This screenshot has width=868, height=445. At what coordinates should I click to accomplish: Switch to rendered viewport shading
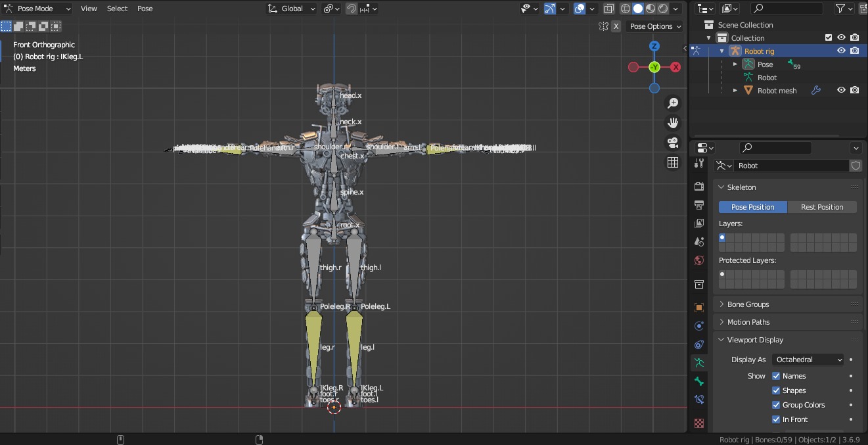point(663,9)
